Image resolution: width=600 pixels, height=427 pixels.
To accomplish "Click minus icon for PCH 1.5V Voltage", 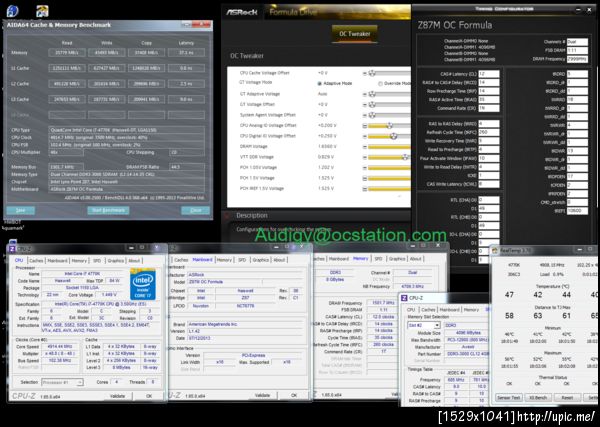I will pos(365,178).
